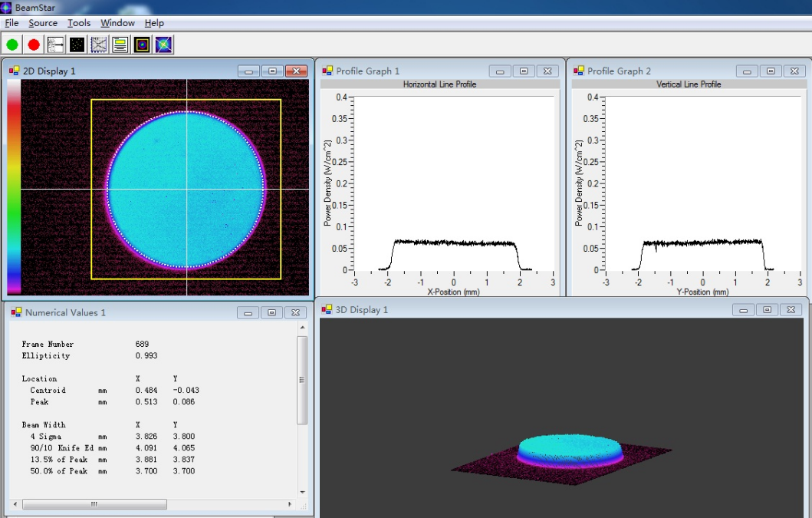The height and width of the screenshot is (518, 812).
Task: Click the 3D display toolbar icon
Action: 163,45
